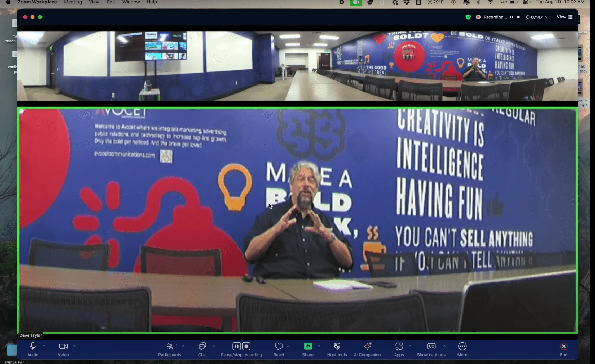595x364 pixels.
Task: Stop recording from the bottom toolbar
Action: 246,346
